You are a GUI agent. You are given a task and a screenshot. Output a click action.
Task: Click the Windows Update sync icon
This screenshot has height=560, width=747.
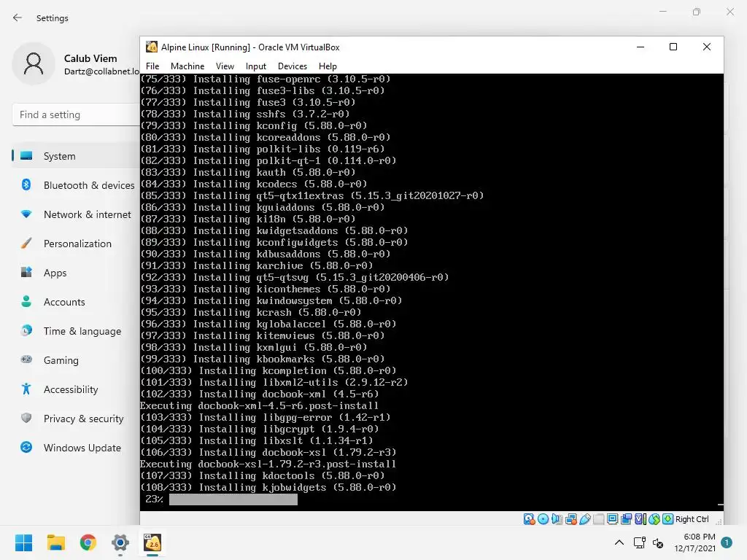click(x=26, y=447)
